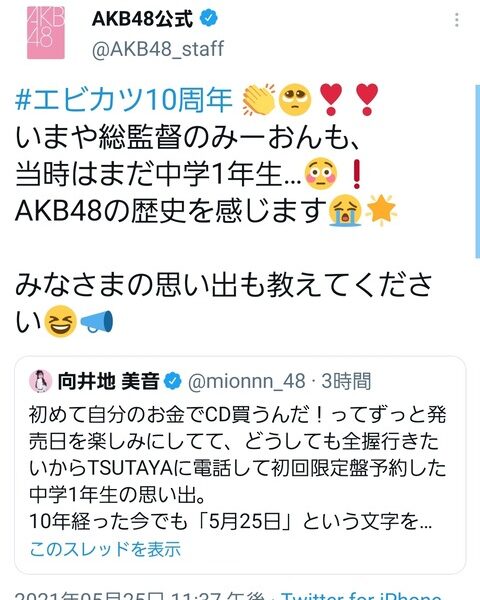Open the @mionnn_48 handle
The image size is (480, 600).
click(247, 381)
